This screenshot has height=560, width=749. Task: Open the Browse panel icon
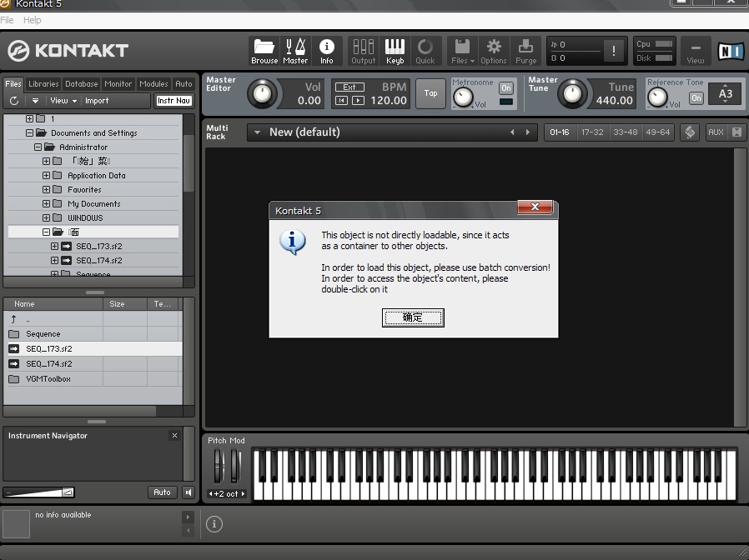point(264,51)
